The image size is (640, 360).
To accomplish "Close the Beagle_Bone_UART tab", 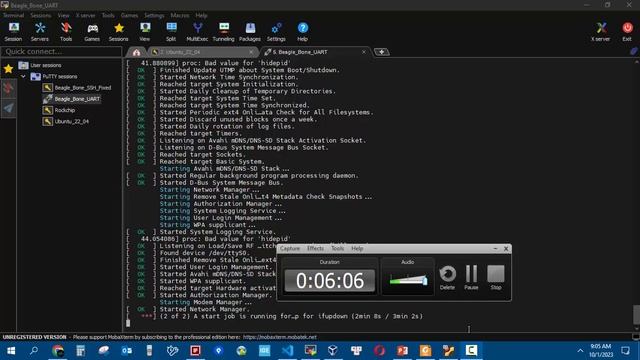I will [x=364, y=52].
